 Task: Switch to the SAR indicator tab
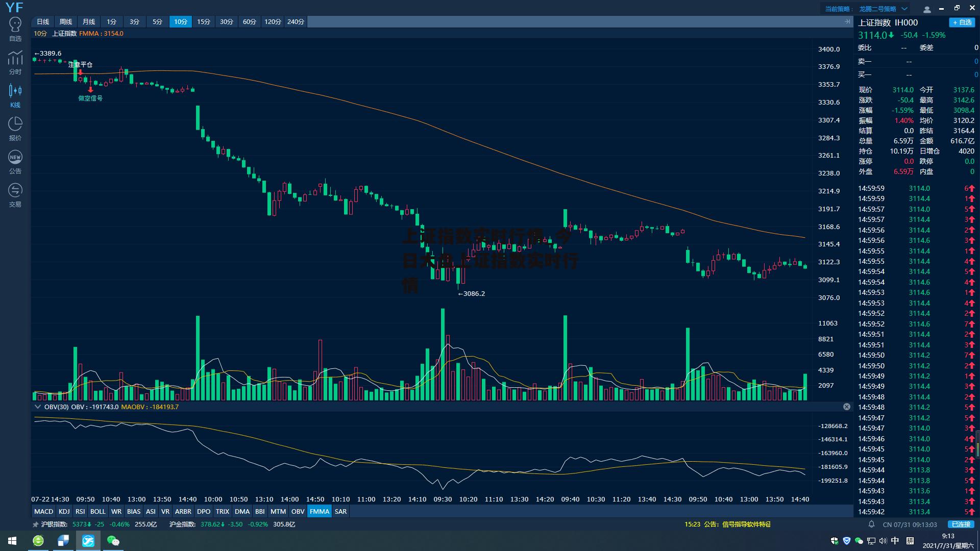pyautogui.click(x=340, y=511)
